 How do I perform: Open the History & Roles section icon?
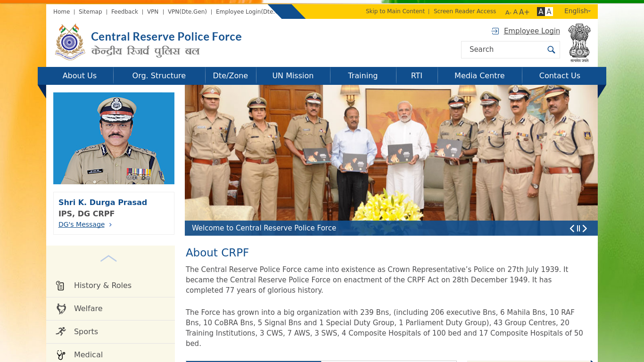(x=60, y=285)
